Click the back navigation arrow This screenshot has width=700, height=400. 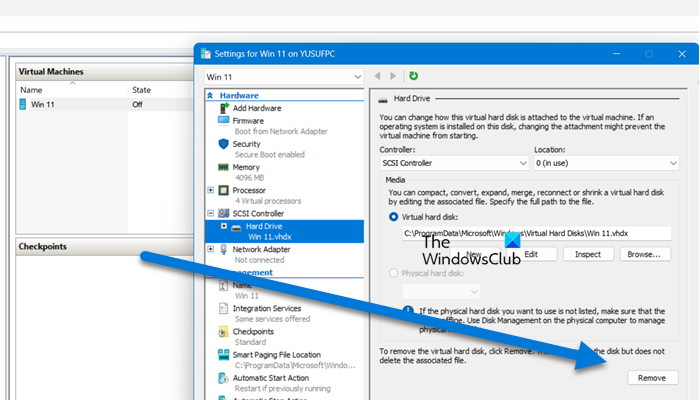click(x=378, y=76)
